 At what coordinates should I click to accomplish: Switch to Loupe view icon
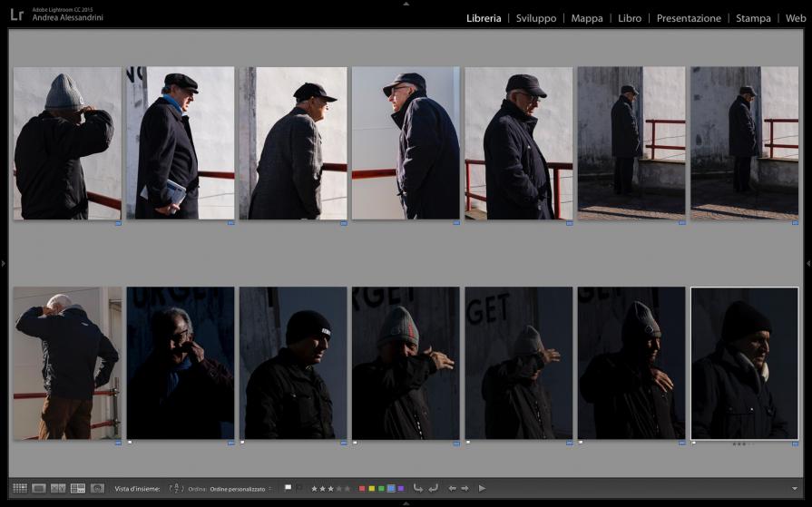39,488
